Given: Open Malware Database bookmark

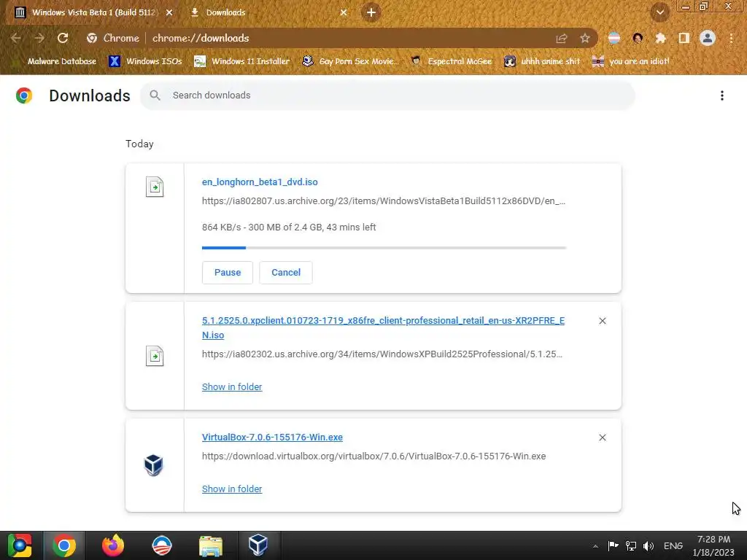Looking at the screenshot, I should [x=56, y=61].
